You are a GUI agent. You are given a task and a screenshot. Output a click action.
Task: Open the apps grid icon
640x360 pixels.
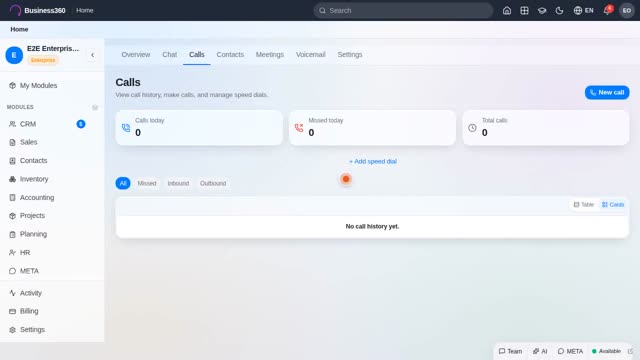524,11
